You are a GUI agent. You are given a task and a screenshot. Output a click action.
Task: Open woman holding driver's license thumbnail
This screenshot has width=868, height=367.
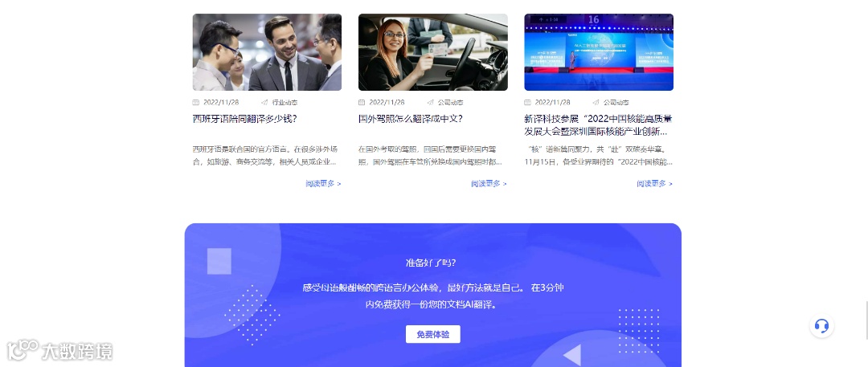(x=433, y=52)
